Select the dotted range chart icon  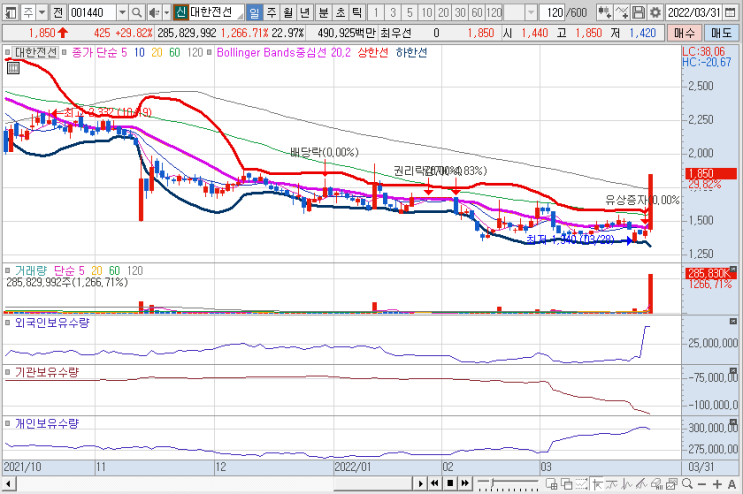click(582, 484)
